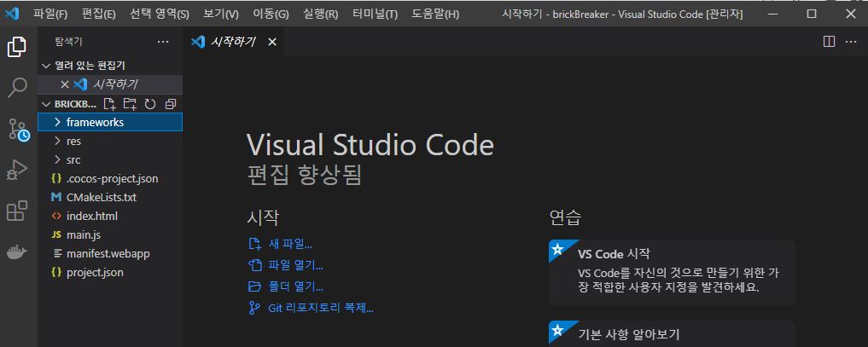The width and height of the screenshot is (868, 347).
Task: Open .cocos-project.json file
Action: (x=109, y=178)
